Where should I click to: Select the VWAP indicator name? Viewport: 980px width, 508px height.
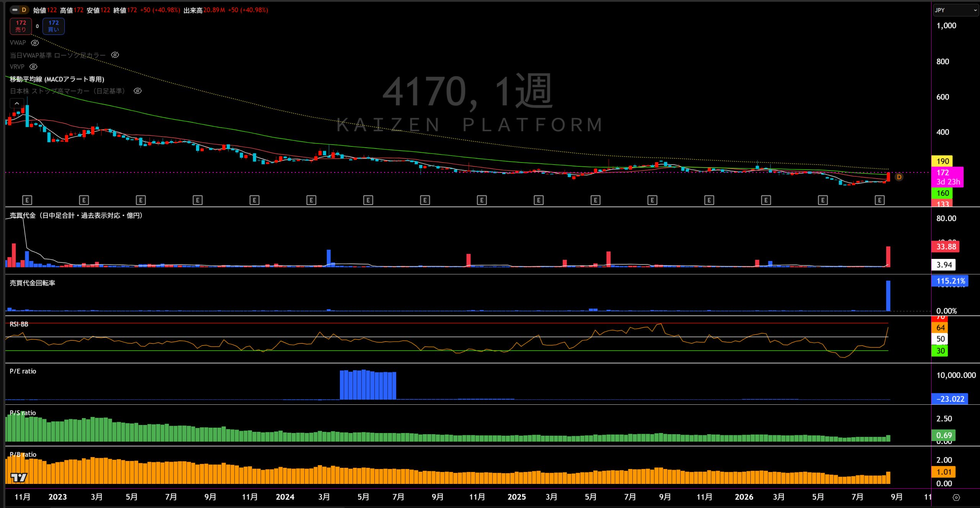pyautogui.click(x=18, y=43)
